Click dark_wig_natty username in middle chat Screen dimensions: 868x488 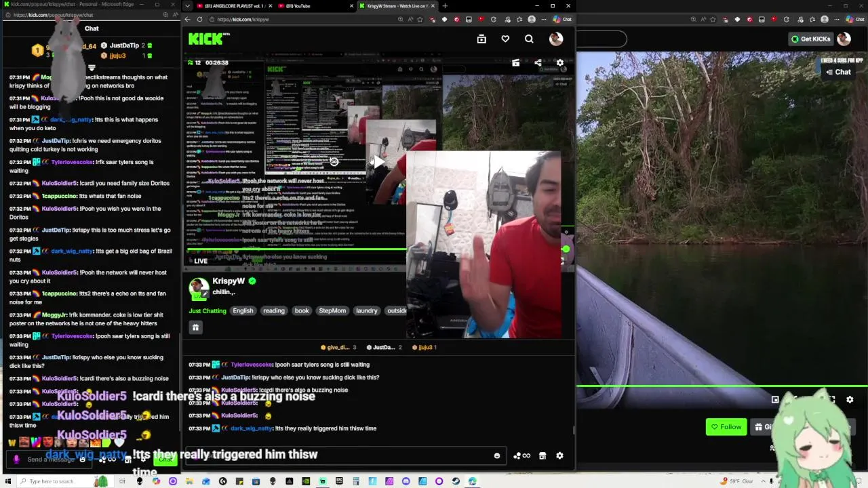(x=252, y=428)
